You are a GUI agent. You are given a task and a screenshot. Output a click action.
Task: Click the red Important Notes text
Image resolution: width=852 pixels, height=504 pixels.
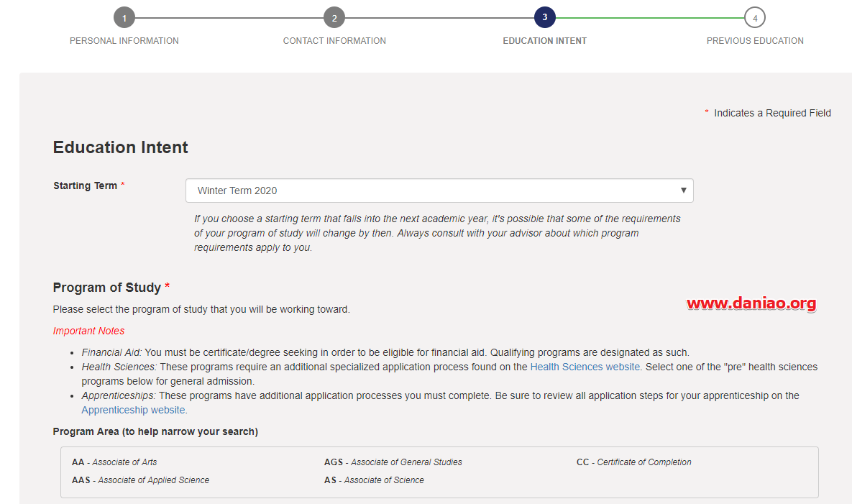click(88, 331)
